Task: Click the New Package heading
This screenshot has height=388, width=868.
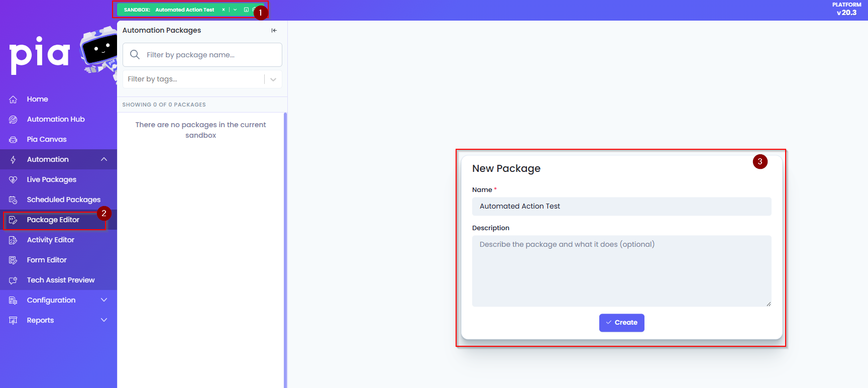Action: coord(506,168)
